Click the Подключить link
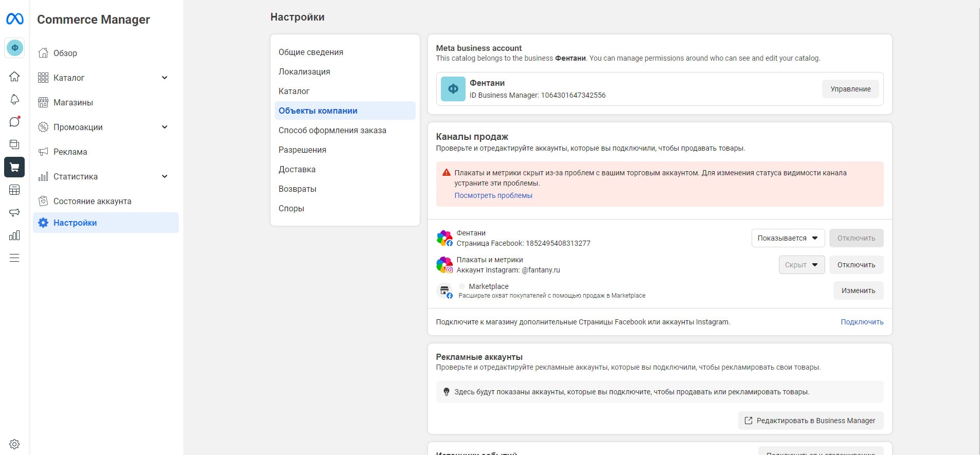The width and height of the screenshot is (980, 455). point(862,322)
